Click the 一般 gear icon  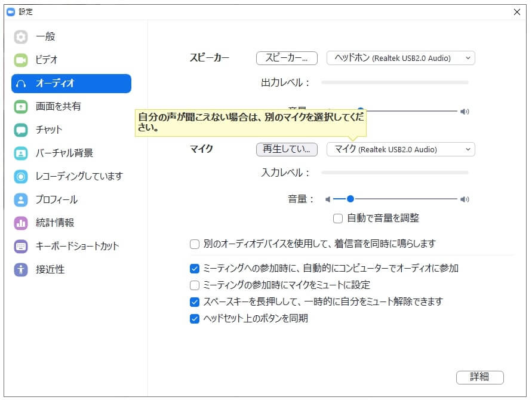[x=21, y=36]
